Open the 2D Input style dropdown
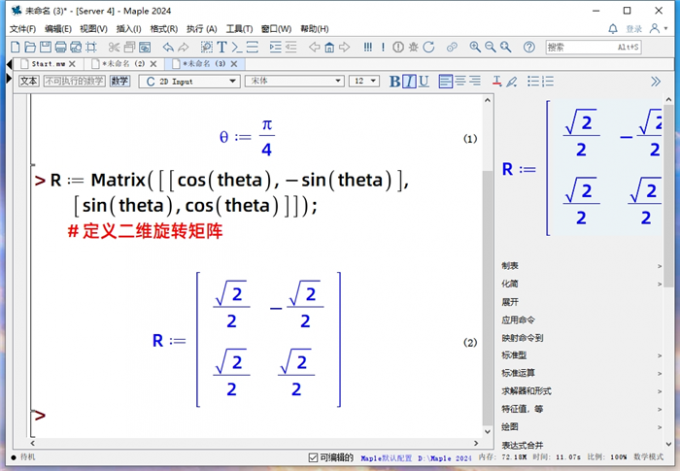The image size is (680, 471). pyautogui.click(x=190, y=81)
